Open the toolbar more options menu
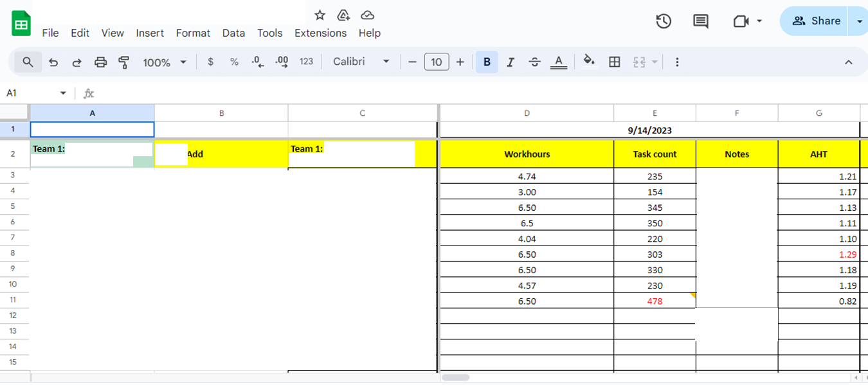Image resolution: width=868 pixels, height=385 pixels. (x=677, y=62)
